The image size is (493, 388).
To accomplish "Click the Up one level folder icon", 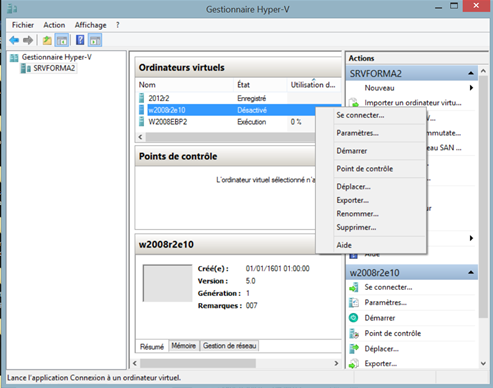I will coord(47,40).
